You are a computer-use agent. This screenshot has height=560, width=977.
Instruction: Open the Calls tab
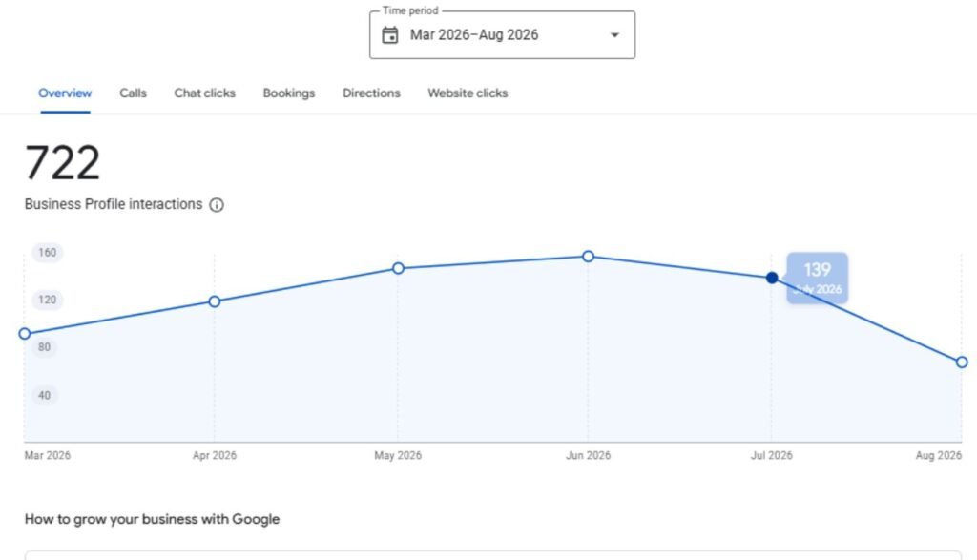pyautogui.click(x=133, y=93)
